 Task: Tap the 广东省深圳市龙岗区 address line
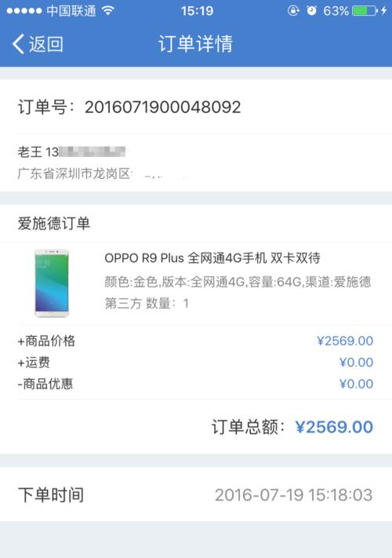75,173
